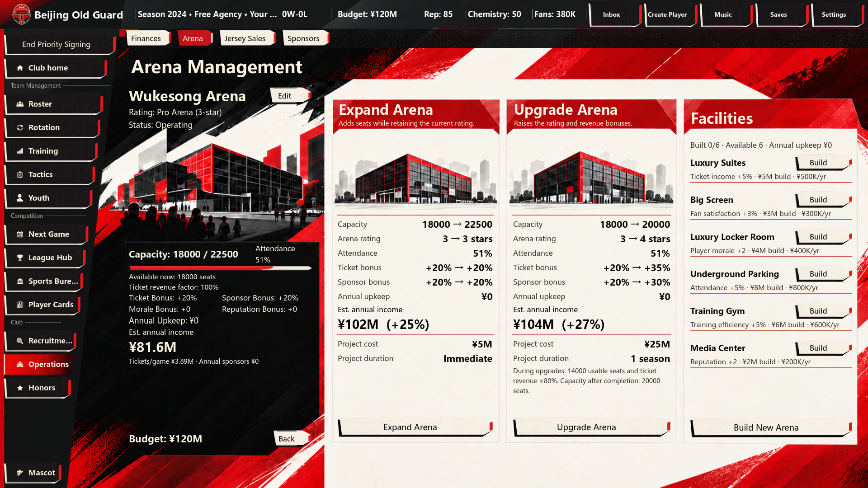Open League Hub via trophy icon
868x488 pixels.
20,258
